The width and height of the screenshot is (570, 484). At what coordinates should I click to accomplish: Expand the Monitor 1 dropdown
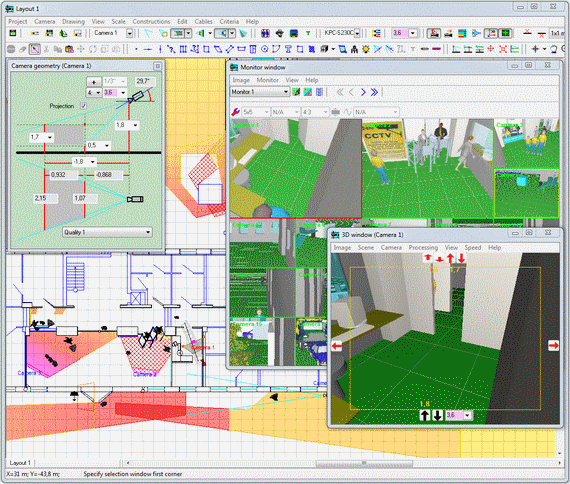[286, 92]
